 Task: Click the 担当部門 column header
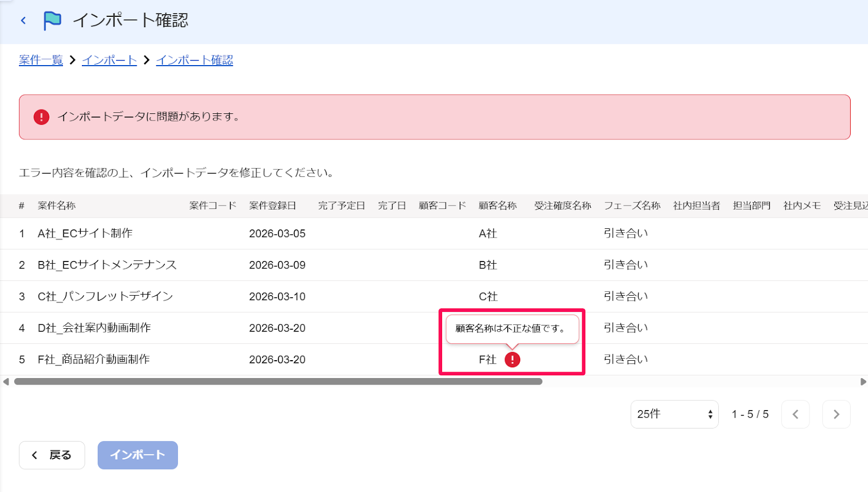coord(752,206)
